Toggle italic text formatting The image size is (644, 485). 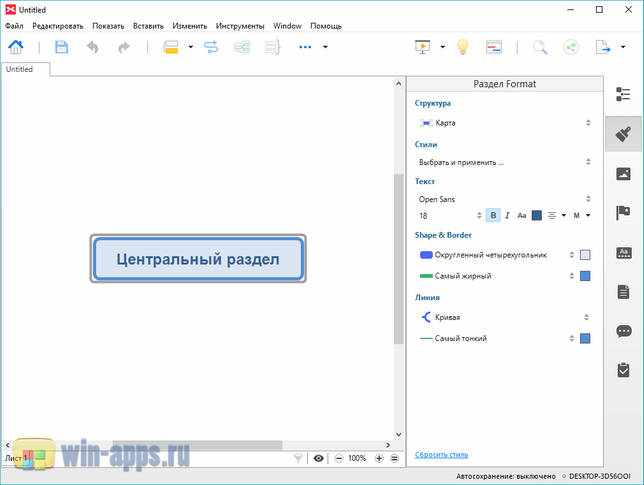coord(507,215)
